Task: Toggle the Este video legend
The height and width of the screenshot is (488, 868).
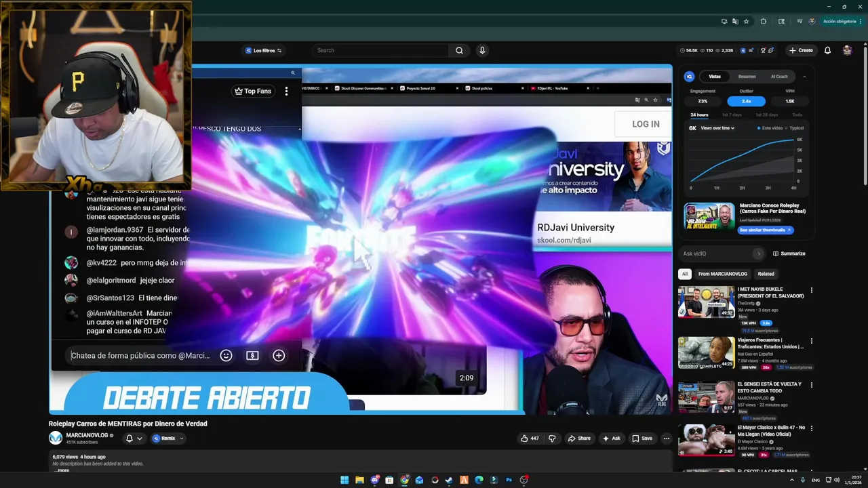Action: click(770, 128)
